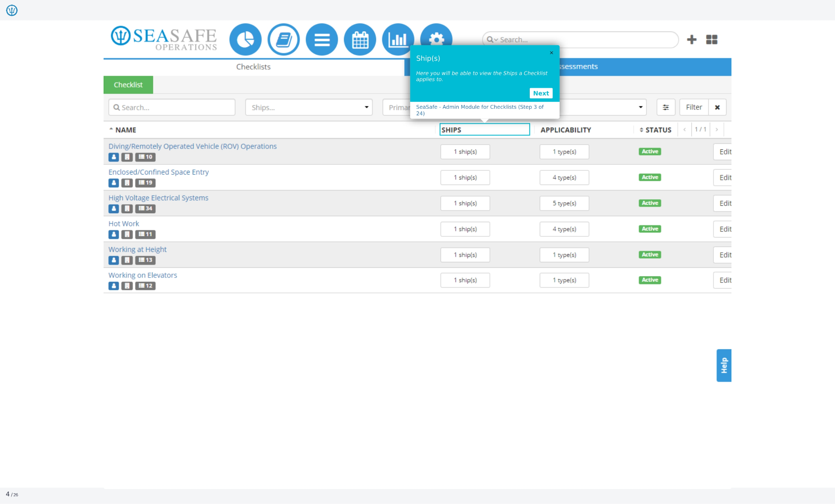Viewport: 835px width, 504px height.
Task: Click Next in the Ship(s) tooltip
Action: click(x=541, y=93)
